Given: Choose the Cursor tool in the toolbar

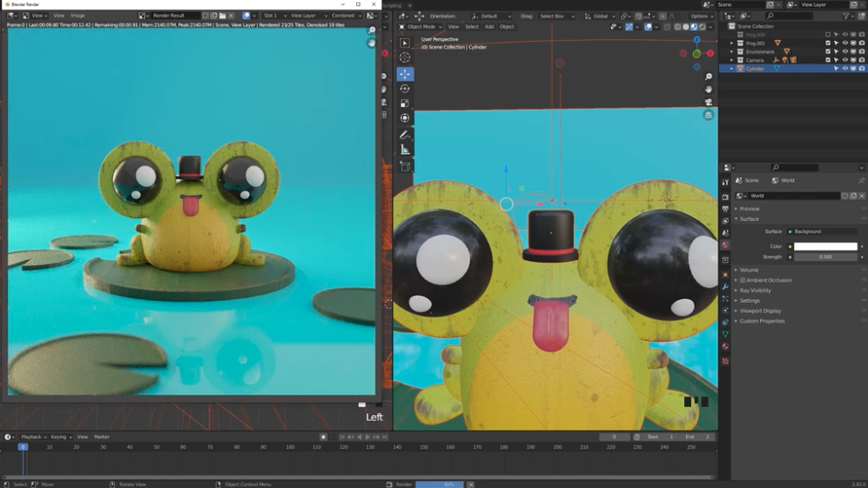Looking at the screenshot, I should [x=405, y=57].
